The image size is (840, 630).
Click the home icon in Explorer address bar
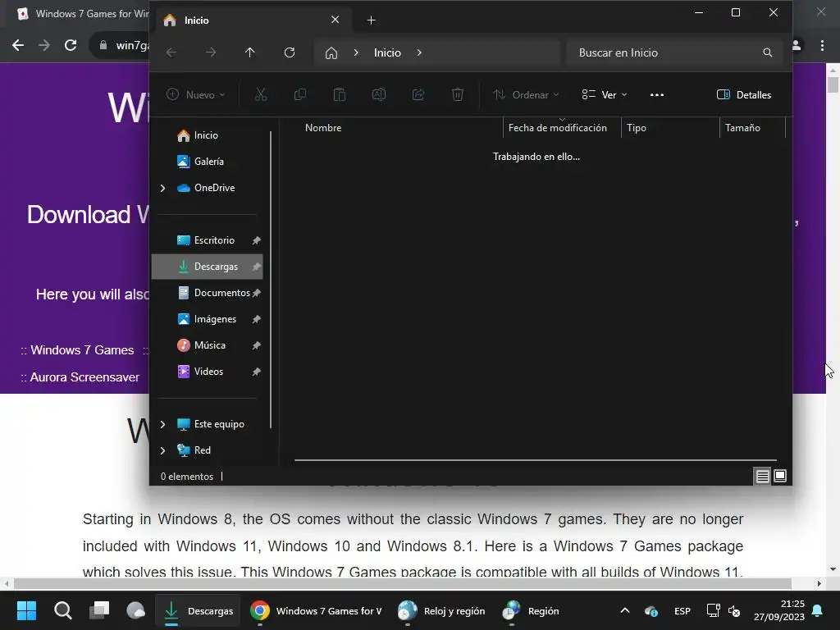pos(331,52)
